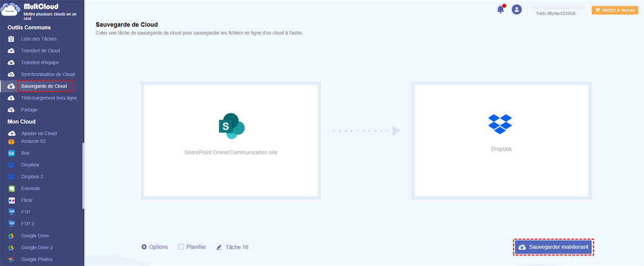
Task: Open Google Drive cloud
Action: point(35,236)
